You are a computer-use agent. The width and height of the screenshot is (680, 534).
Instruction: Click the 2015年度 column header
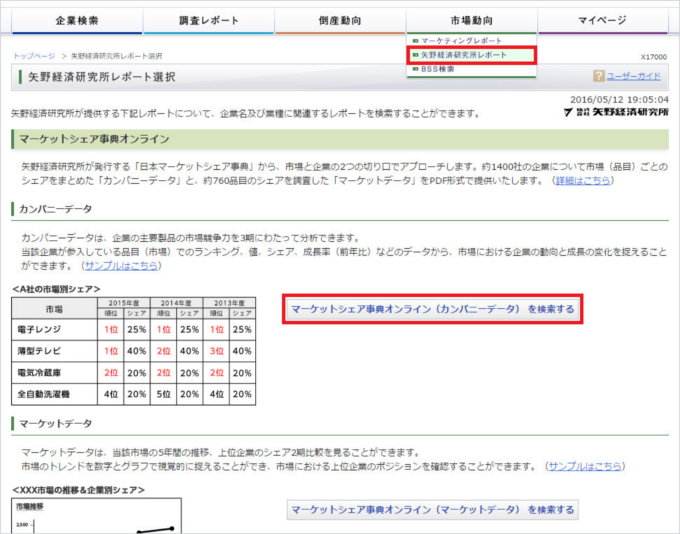coord(124,303)
